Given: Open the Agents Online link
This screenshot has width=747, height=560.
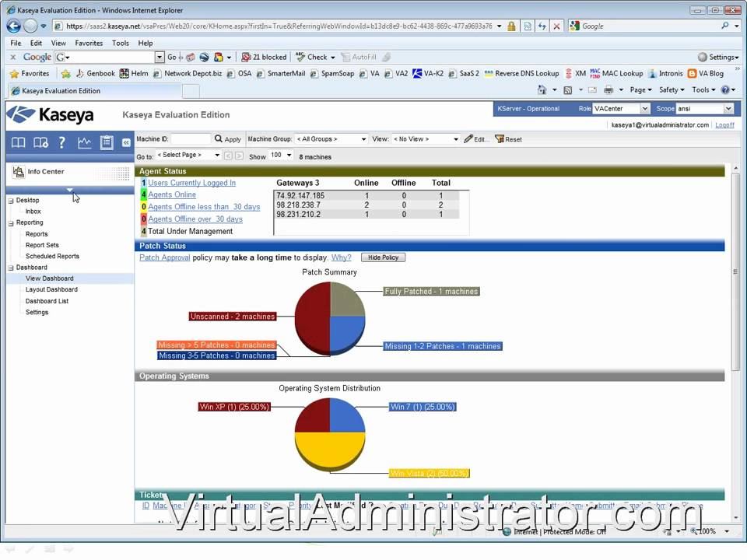Looking at the screenshot, I should tap(172, 194).
